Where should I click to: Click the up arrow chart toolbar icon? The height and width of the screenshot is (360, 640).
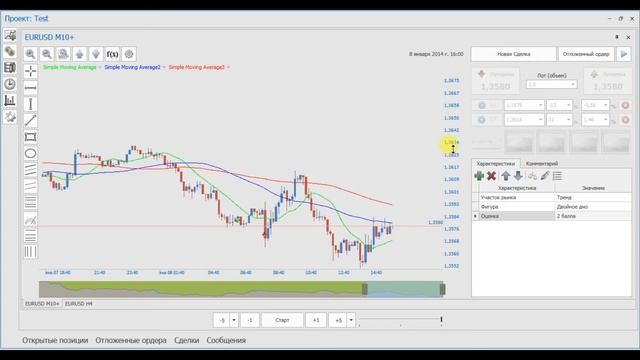coord(80,54)
